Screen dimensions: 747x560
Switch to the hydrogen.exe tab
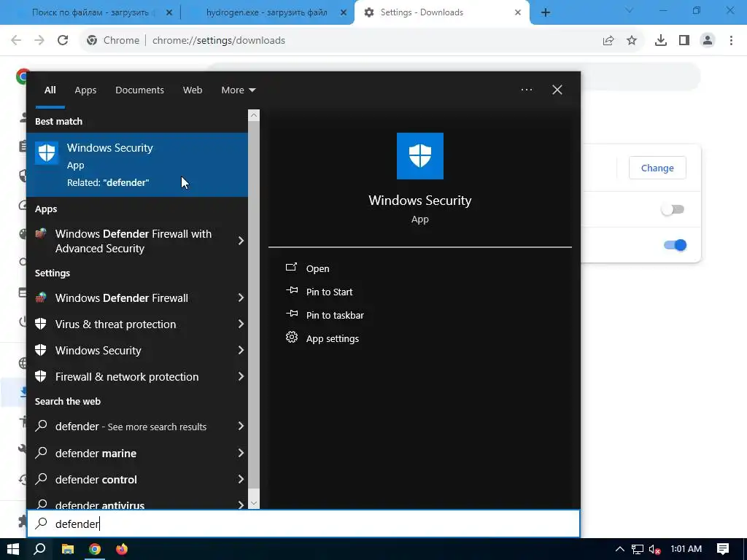[x=267, y=12]
